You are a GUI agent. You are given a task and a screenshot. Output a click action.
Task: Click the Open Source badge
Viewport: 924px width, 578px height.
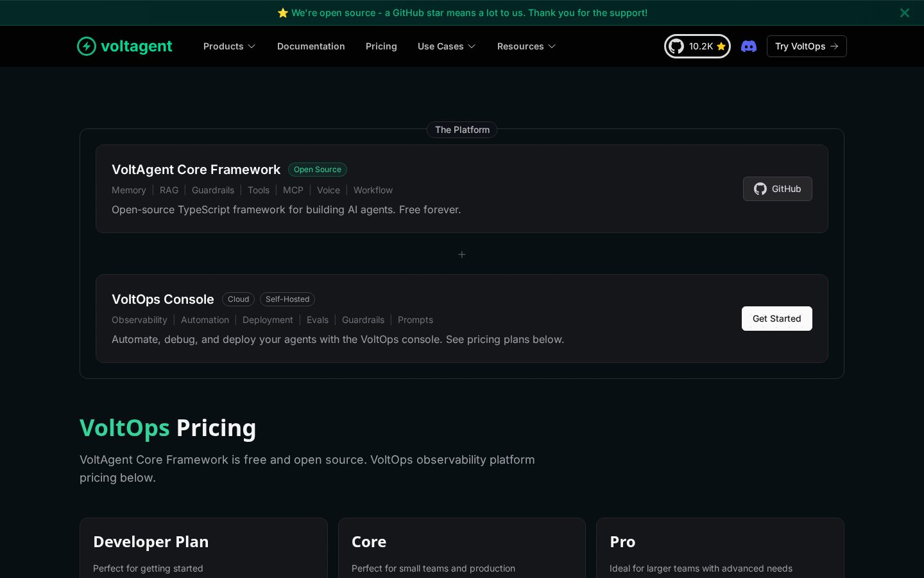point(318,170)
